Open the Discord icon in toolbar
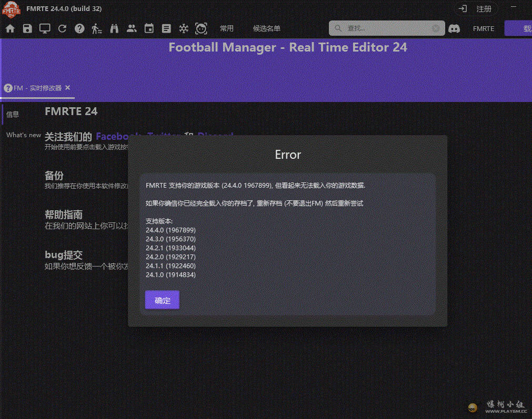The image size is (532, 419). click(x=454, y=28)
